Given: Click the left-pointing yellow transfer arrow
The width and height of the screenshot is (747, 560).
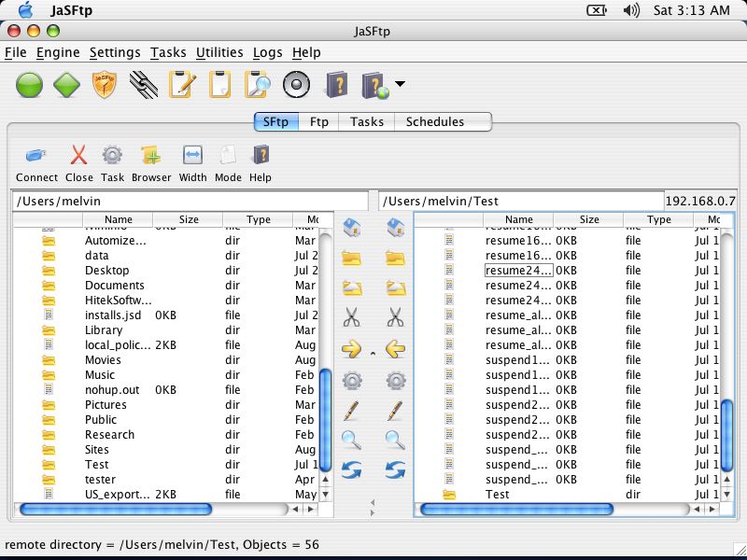Looking at the screenshot, I should click(x=395, y=349).
